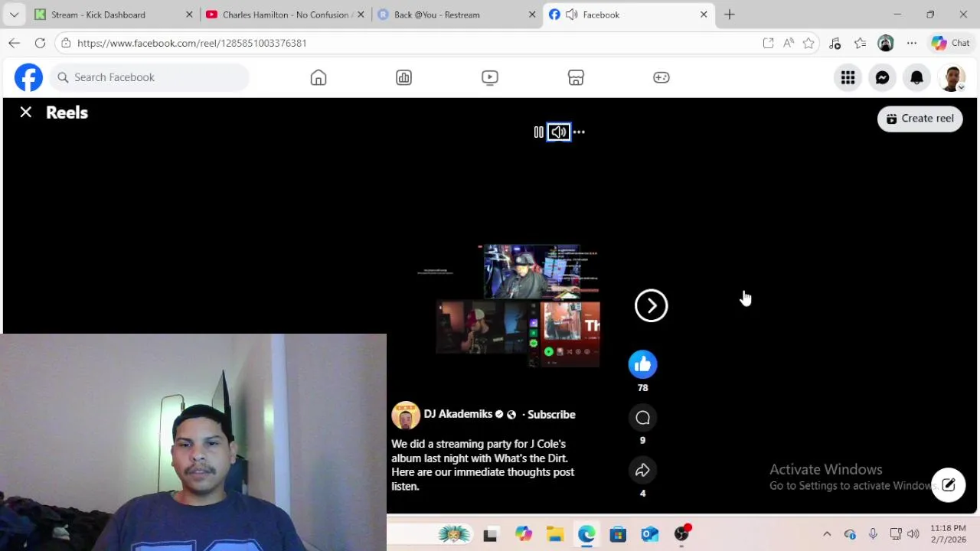This screenshot has width=980, height=551.
Task: Refresh the current page
Action: pyautogui.click(x=40, y=43)
